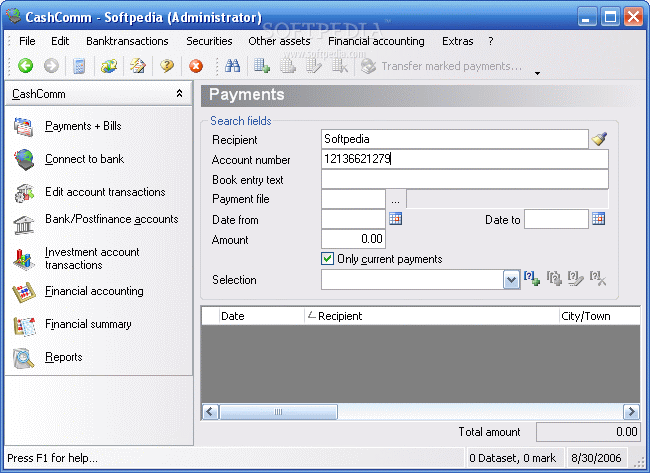
Task: Open Payments + Bills in sidebar
Action: click(x=83, y=126)
